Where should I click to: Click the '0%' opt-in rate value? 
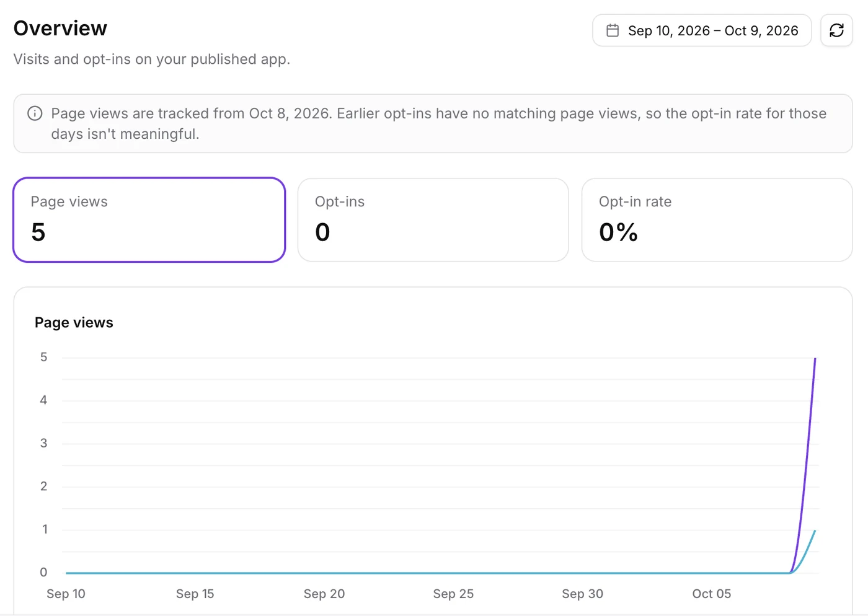[618, 232]
